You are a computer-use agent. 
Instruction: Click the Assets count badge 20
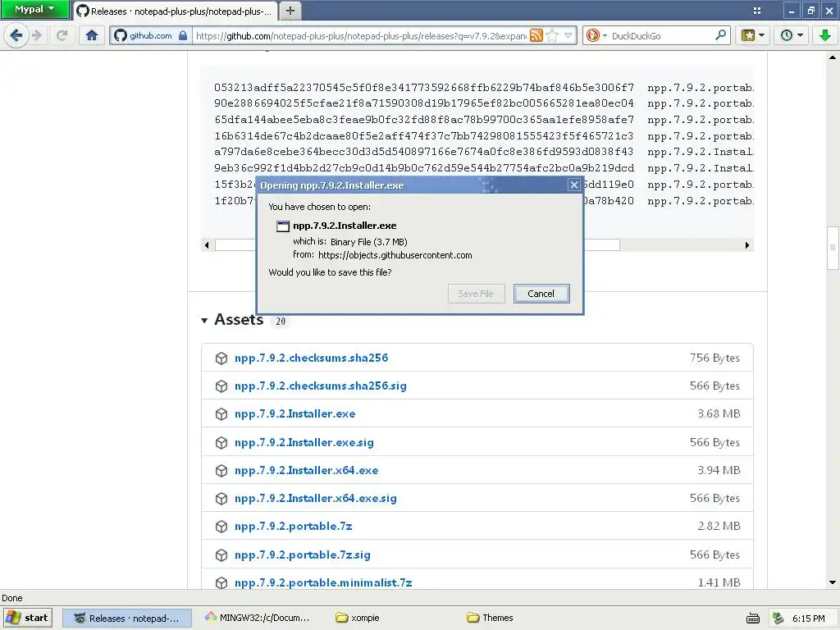click(281, 322)
